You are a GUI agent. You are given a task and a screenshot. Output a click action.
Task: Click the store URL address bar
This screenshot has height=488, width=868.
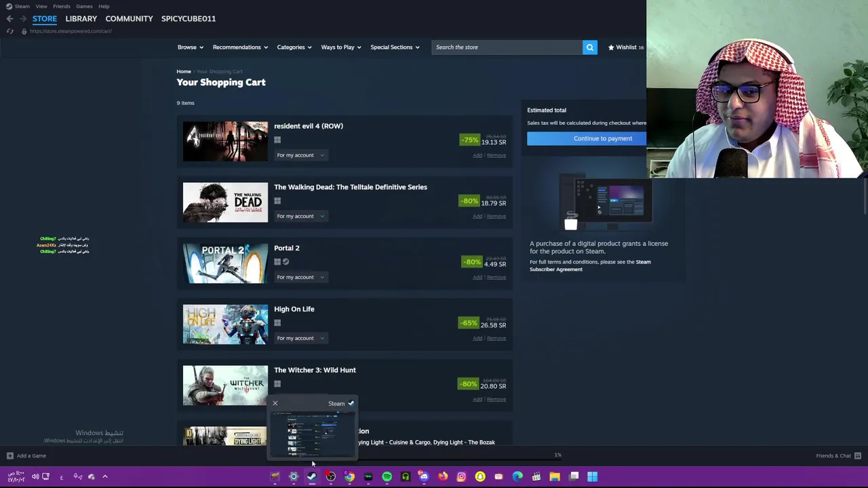(71, 31)
